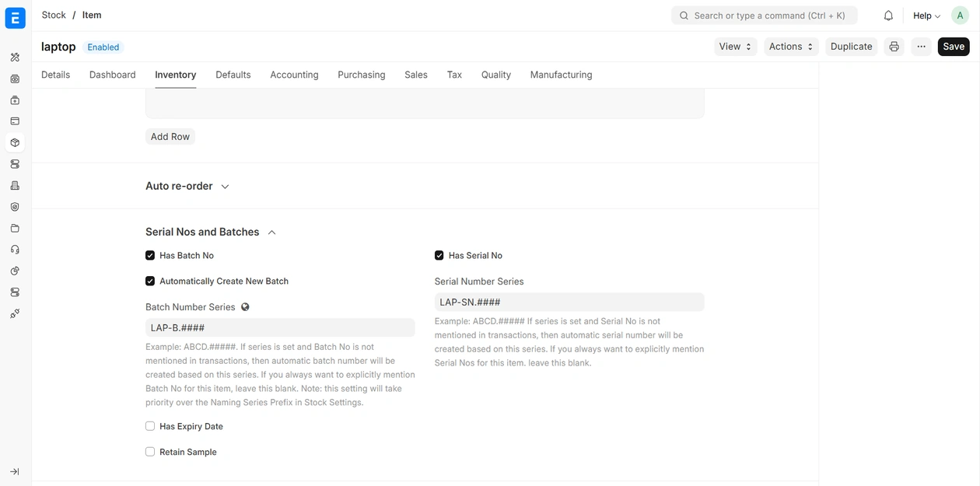Switch to the Accounting tab

click(x=294, y=75)
